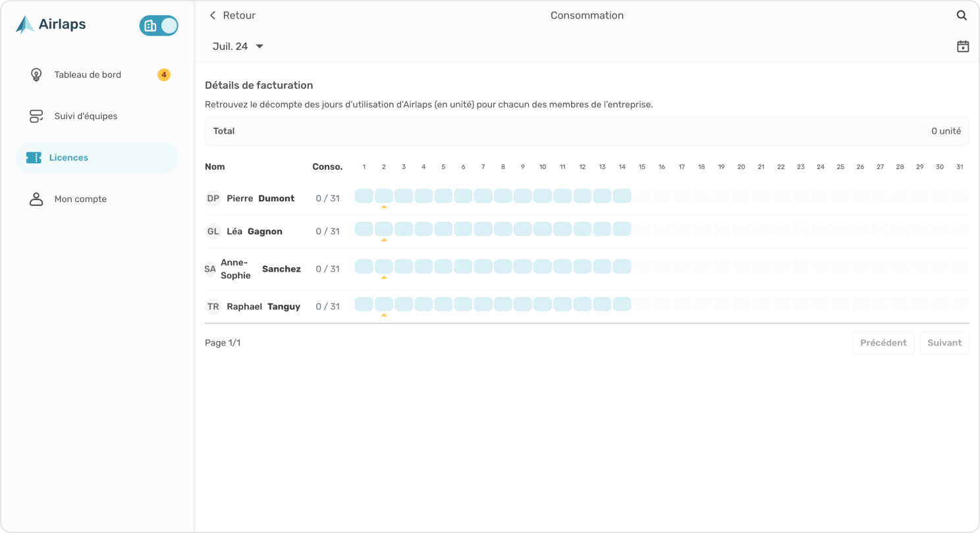The height and width of the screenshot is (533, 980).
Task: Click the SA avatar for Anne-Sophie Sanchez
Action: 210,269
